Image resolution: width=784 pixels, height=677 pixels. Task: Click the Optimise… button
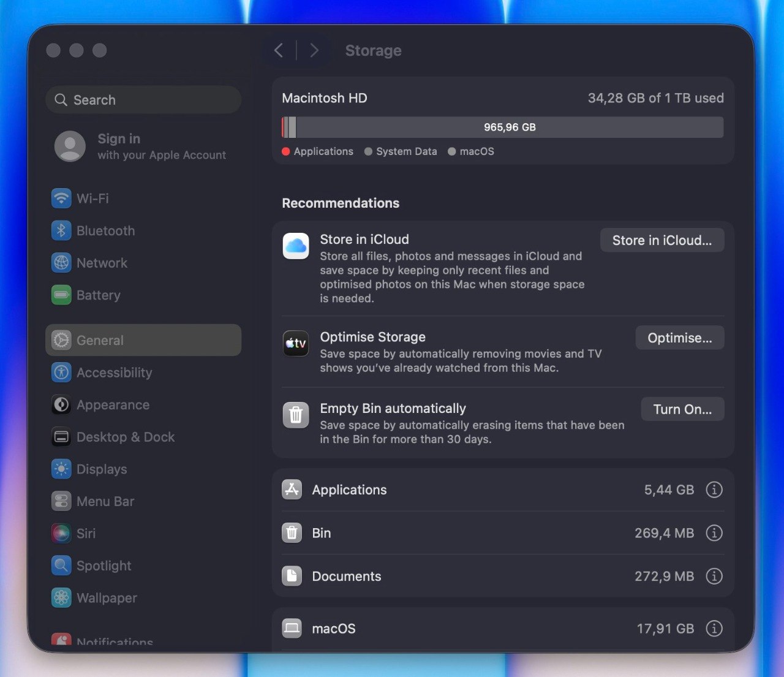[680, 338]
